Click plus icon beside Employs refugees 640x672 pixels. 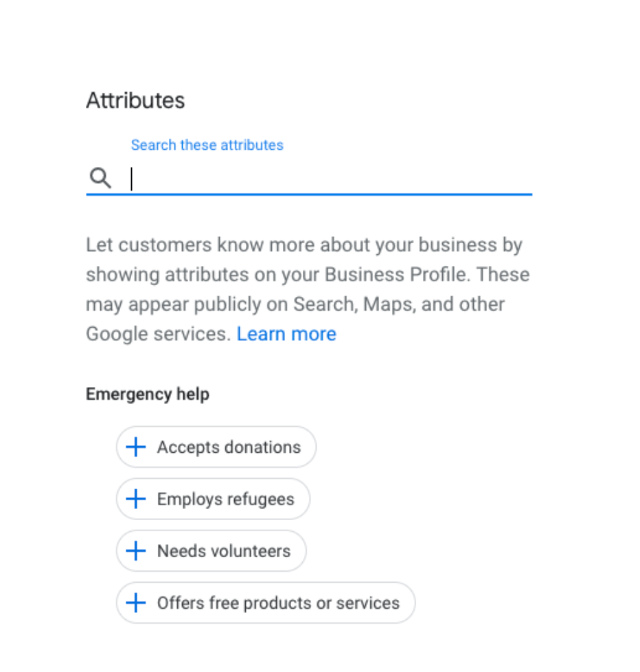pyautogui.click(x=136, y=499)
